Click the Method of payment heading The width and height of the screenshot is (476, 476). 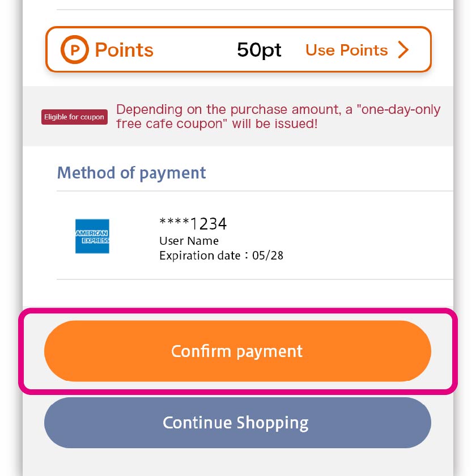[131, 173]
